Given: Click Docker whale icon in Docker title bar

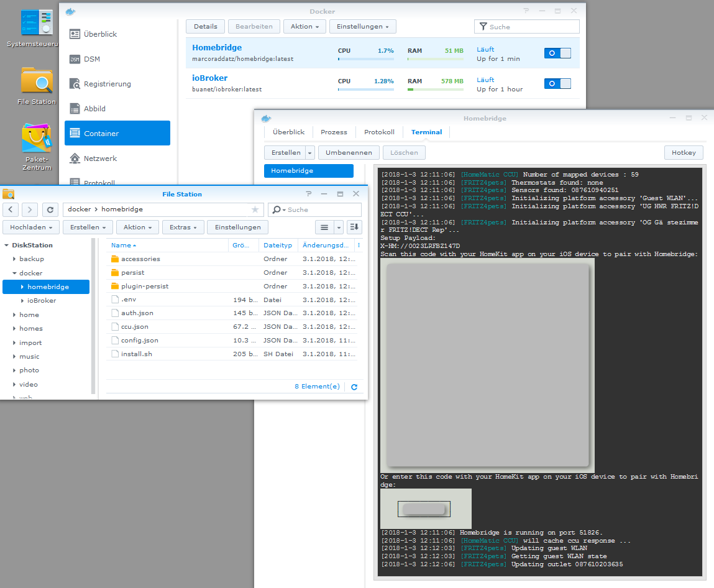Looking at the screenshot, I should coord(70,11).
